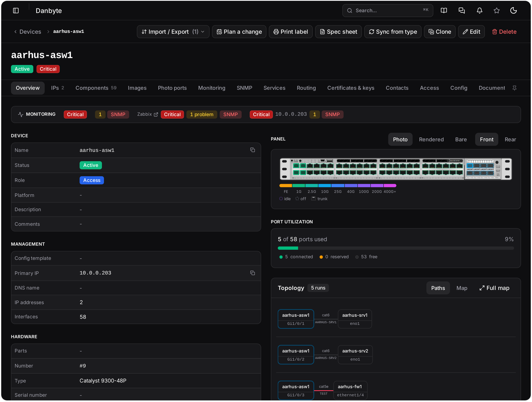The height and width of the screenshot is (402, 532).
Task: Click the FE speed color swatch
Action: (x=286, y=186)
